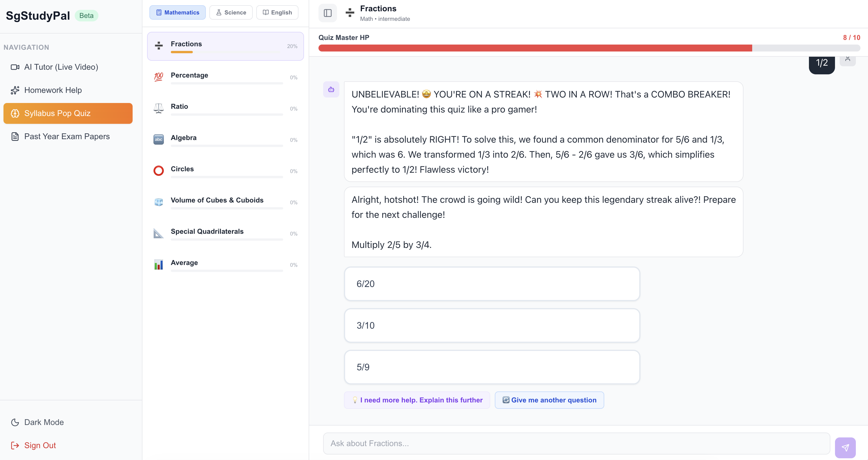This screenshot has height=460, width=868.
Task: Toggle the sidebar panel icon
Action: click(x=327, y=13)
